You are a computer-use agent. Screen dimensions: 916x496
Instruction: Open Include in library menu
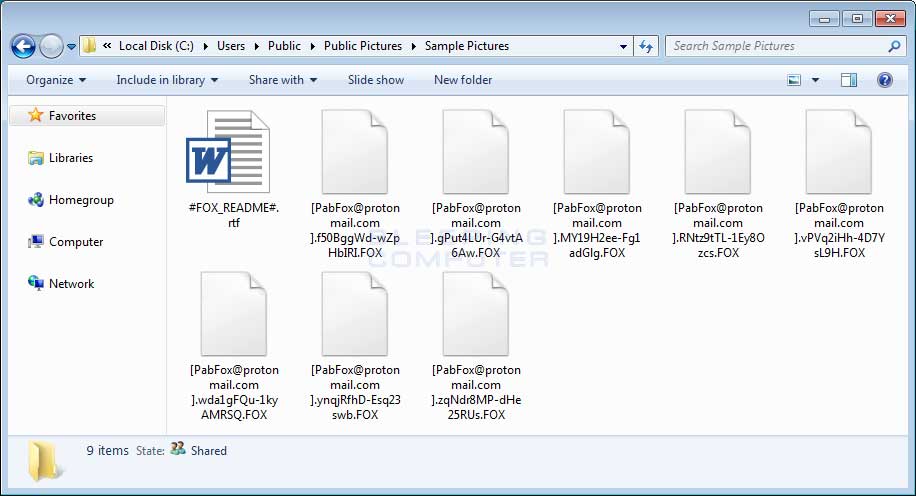click(167, 80)
